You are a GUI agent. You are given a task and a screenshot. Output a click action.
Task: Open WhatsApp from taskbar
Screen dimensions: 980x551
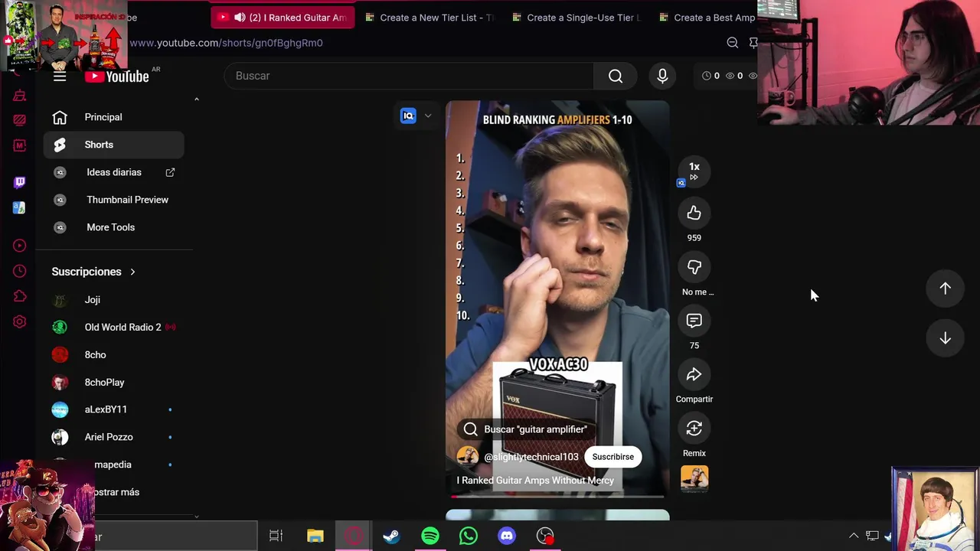469,536
